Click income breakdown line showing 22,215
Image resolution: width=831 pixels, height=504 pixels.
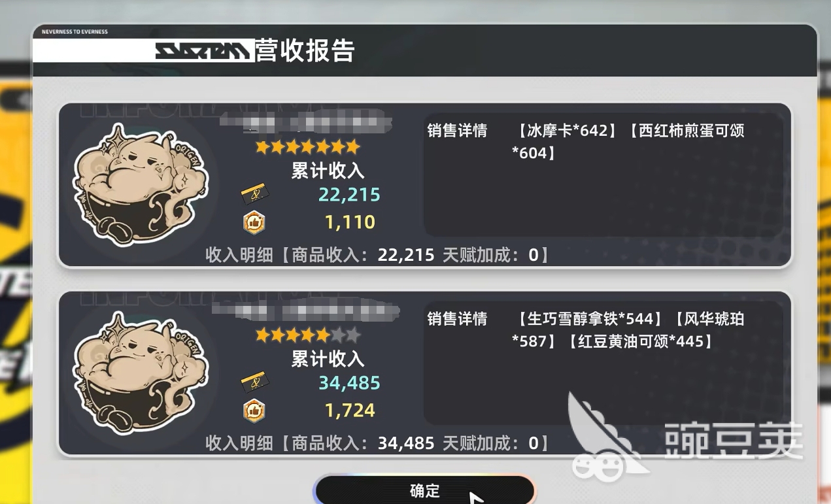point(378,254)
